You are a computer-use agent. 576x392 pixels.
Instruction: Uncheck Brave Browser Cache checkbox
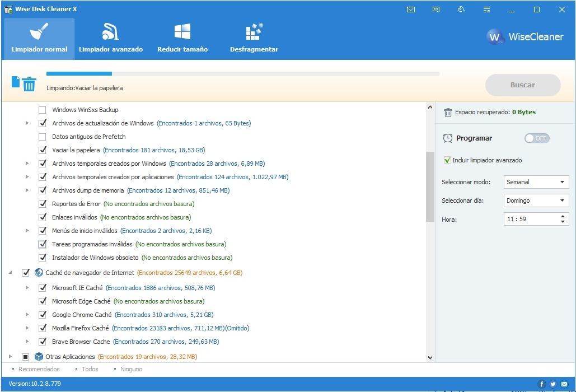[x=43, y=341]
